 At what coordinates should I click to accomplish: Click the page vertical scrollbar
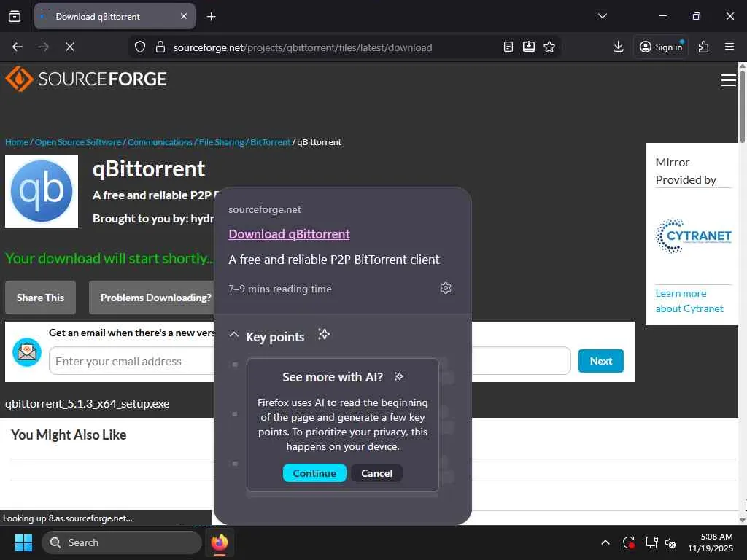(742, 107)
